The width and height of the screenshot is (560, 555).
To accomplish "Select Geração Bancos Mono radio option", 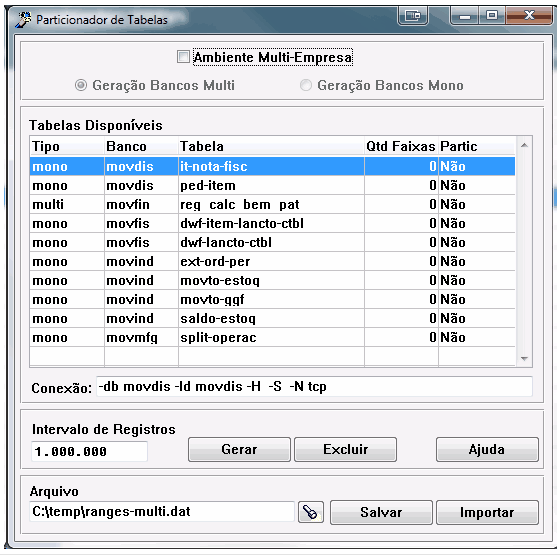I will pos(306,85).
